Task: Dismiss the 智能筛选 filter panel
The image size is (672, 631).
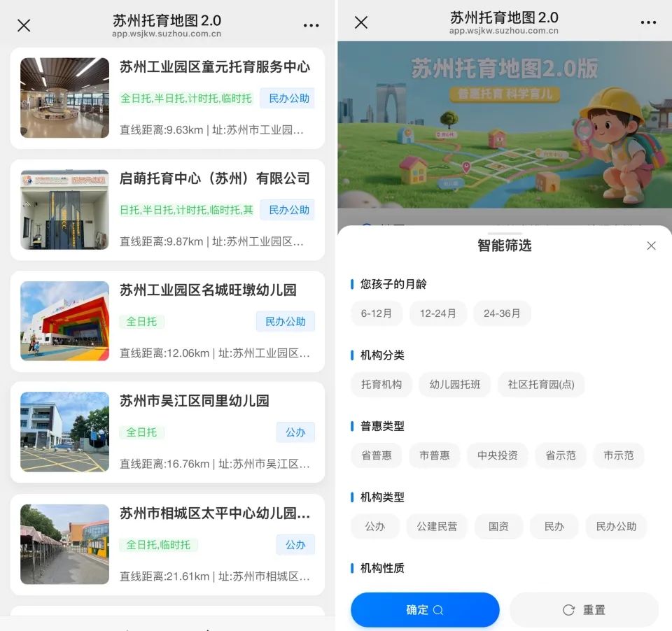Action: [651, 246]
